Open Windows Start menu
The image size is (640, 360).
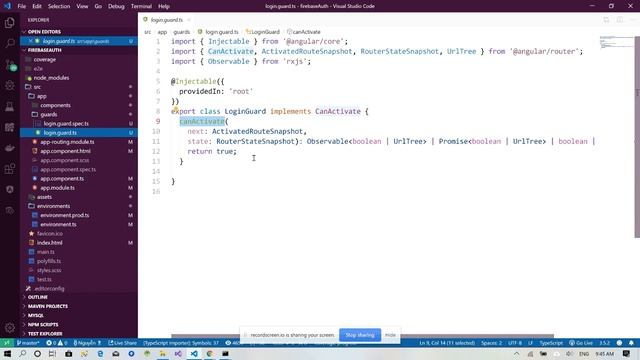coord(7,353)
